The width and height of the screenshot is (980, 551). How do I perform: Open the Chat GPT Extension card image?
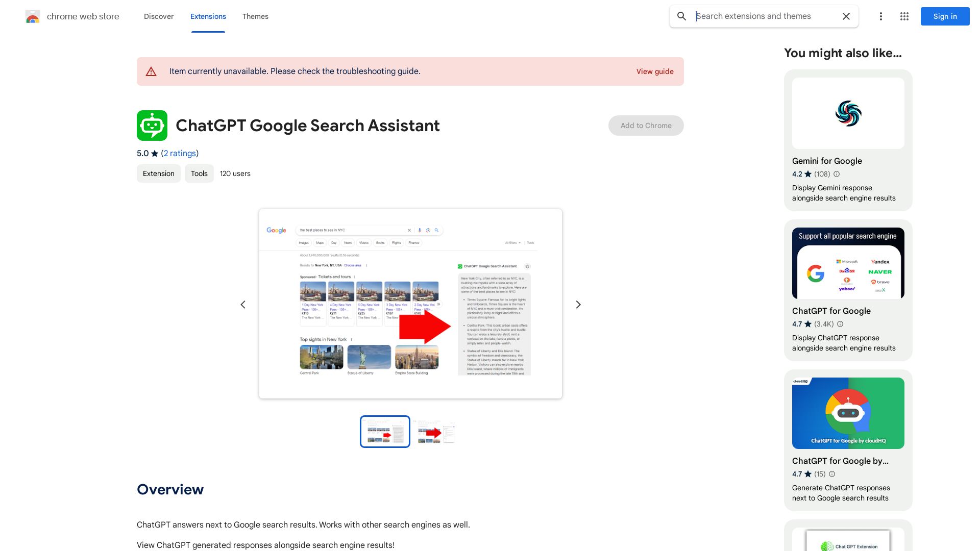point(848,540)
